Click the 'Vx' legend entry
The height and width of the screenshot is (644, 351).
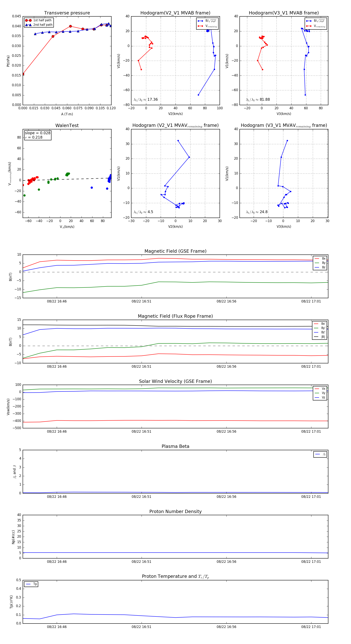(x=320, y=389)
